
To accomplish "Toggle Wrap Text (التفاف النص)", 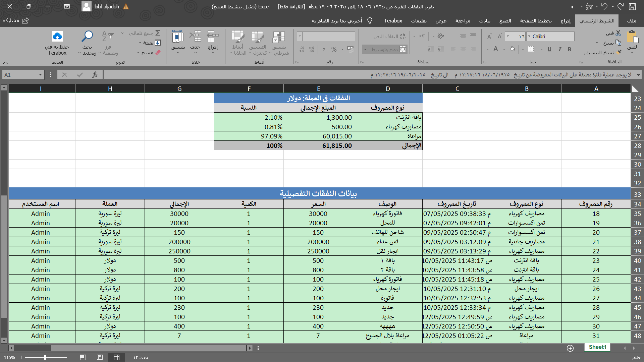I will click(x=389, y=36).
